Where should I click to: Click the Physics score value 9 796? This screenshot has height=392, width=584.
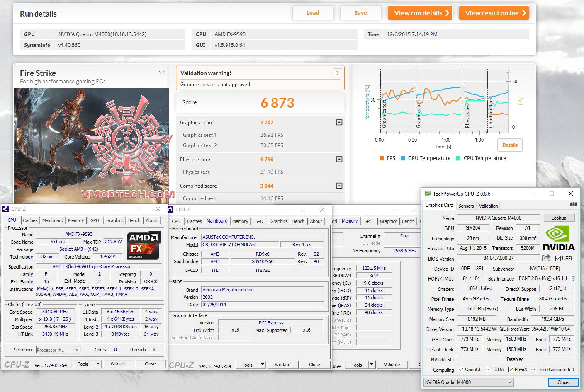267,160
